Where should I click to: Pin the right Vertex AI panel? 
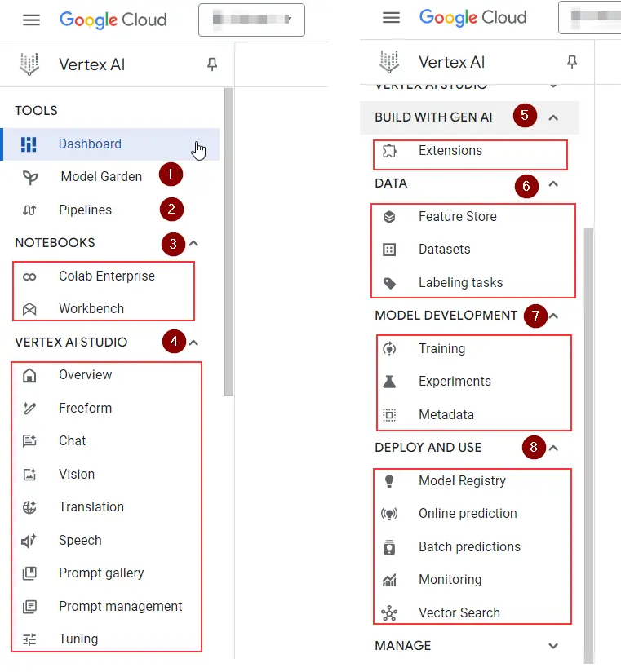click(572, 62)
